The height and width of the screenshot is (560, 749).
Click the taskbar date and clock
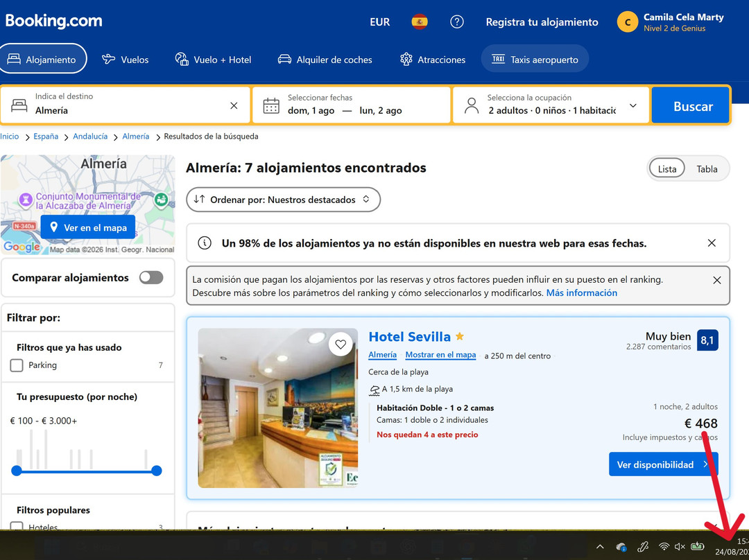733,547
